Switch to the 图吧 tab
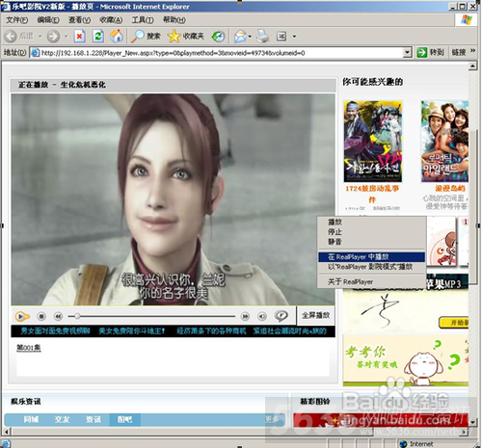This screenshot has height=448, width=482. [x=124, y=419]
